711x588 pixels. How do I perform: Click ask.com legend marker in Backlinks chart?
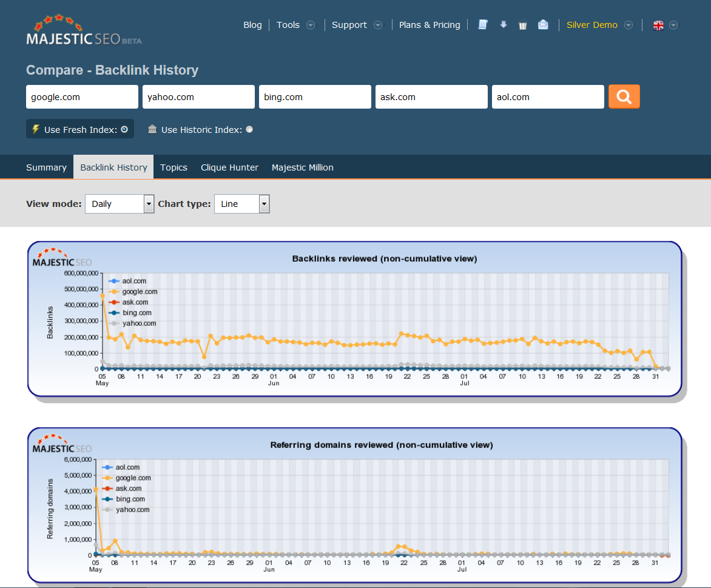pyautogui.click(x=114, y=302)
